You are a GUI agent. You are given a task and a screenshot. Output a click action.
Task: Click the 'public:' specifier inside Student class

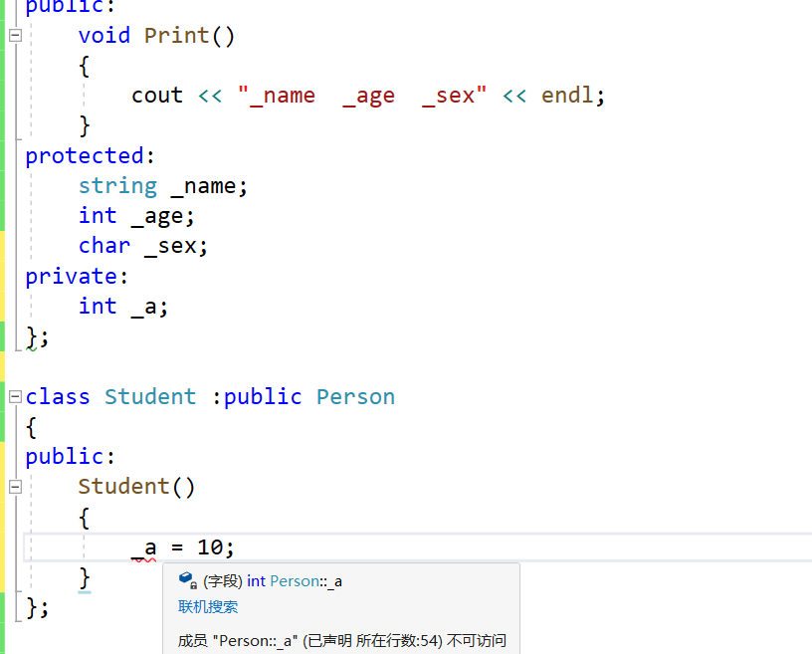tap(70, 457)
